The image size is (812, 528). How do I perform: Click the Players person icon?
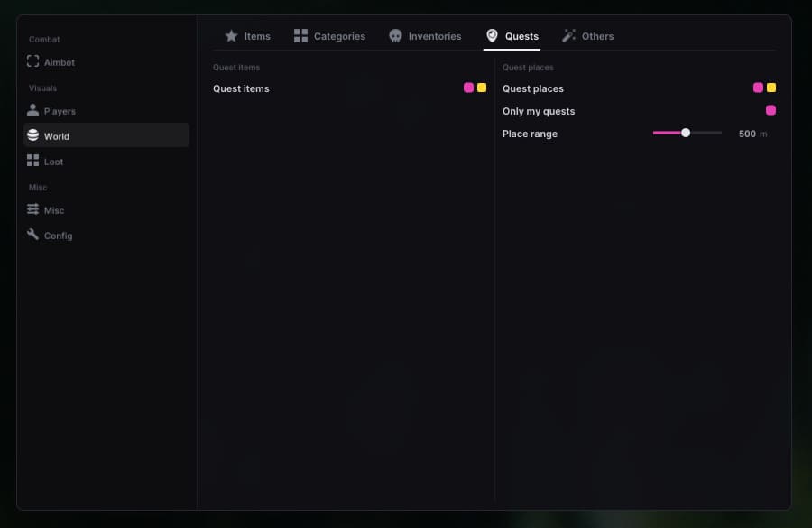(x=32, y=110)
